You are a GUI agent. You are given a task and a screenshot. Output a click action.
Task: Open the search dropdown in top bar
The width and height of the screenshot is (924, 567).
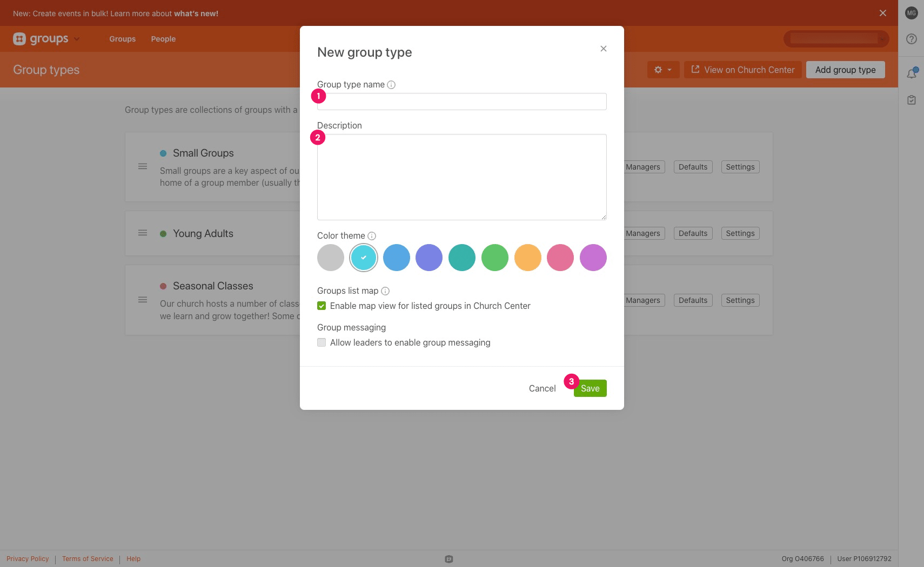[x=836, y=39]
